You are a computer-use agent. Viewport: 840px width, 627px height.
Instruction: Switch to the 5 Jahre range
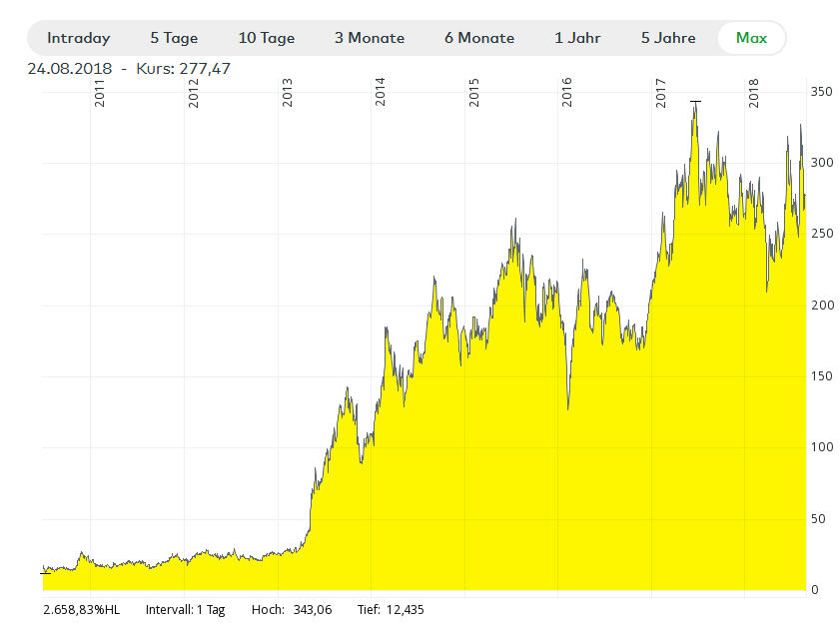(668, 38)
